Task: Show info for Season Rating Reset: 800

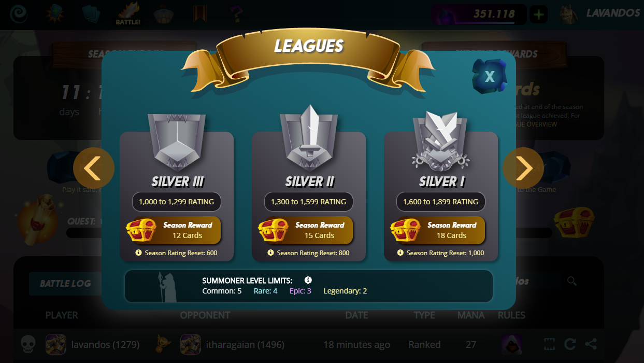Action: pyautogui.click(x=270, y=253)
